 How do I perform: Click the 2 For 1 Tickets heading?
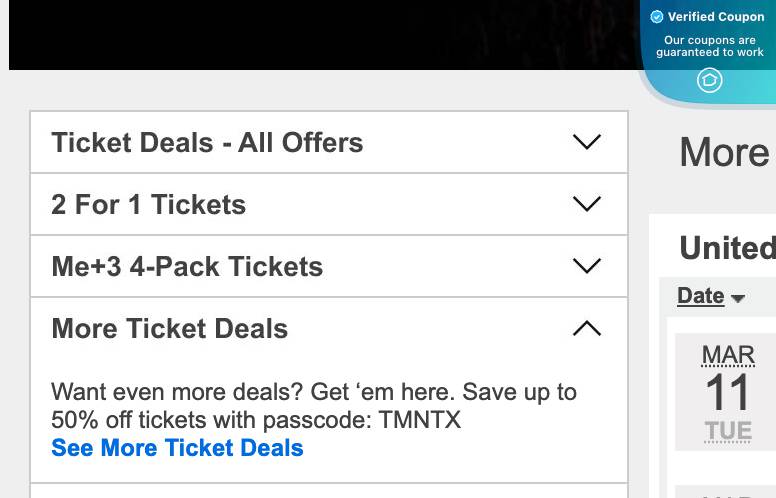pyautogui.click(x=148, y=204)
